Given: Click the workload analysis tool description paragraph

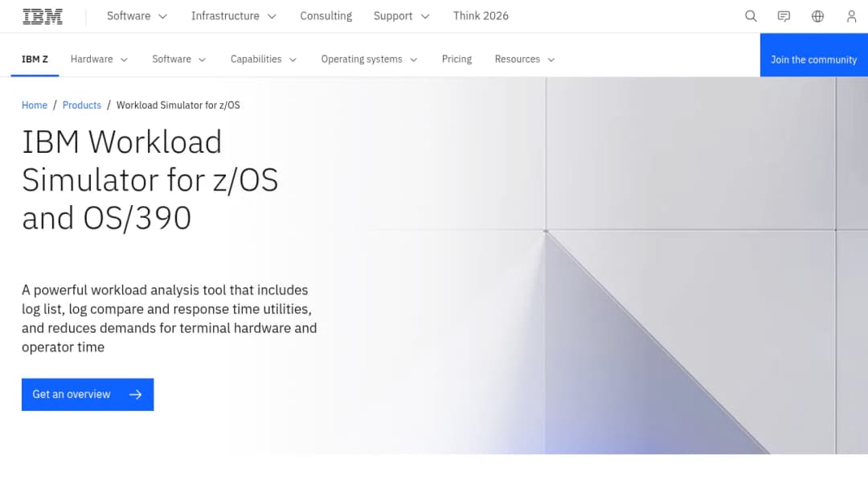Looking at the screenshot, I should [170, 318].
